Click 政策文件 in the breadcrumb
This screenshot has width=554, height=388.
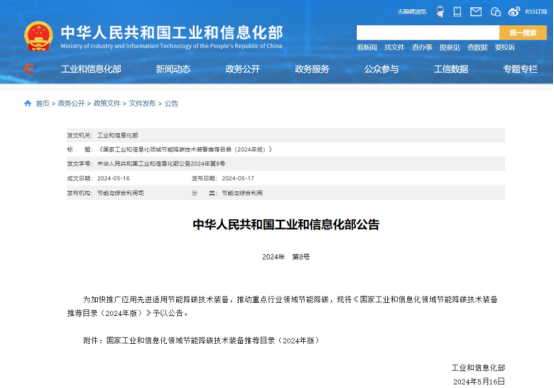pos(107,103)
